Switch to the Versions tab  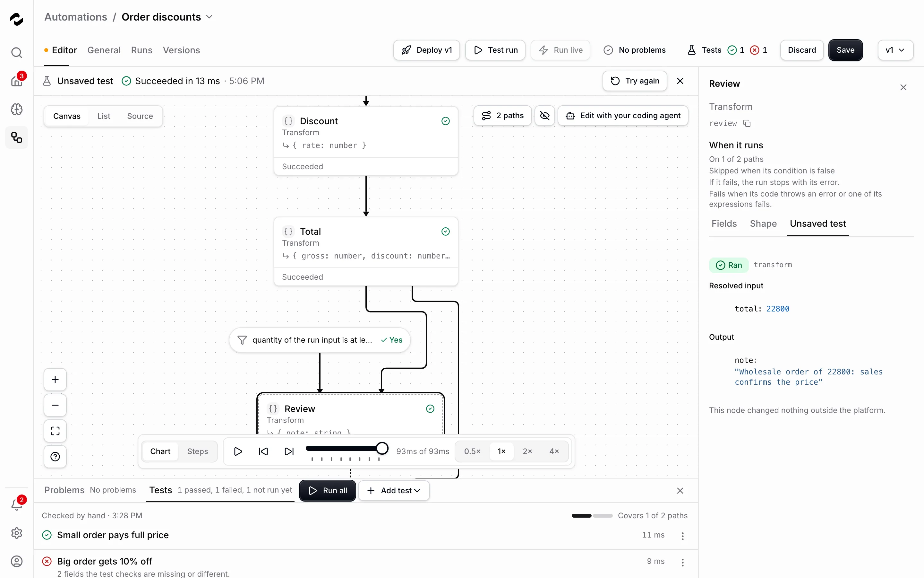pyautogui.click(x=181, y=50)
